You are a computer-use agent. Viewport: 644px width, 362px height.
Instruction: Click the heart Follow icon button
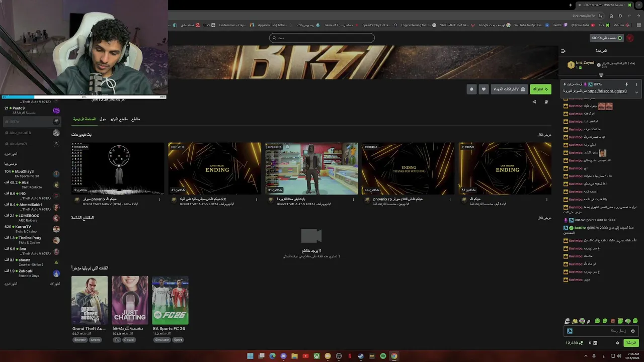(x=484, y=89)
